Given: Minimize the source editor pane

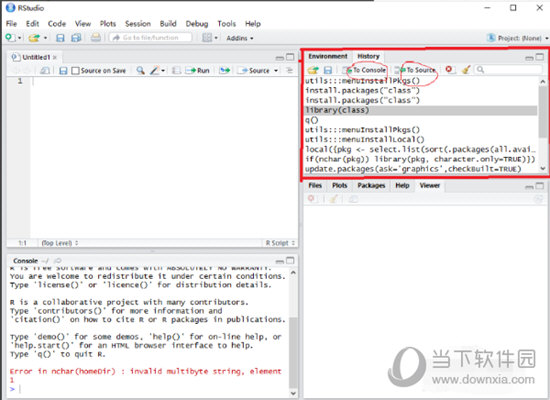Looking at the screenshot, I should [280, 58].
